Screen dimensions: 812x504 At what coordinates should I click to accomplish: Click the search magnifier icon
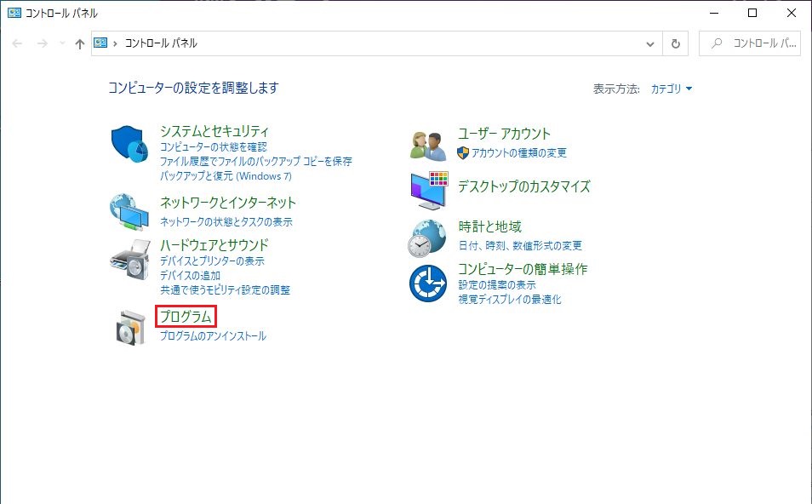[717, 43]
